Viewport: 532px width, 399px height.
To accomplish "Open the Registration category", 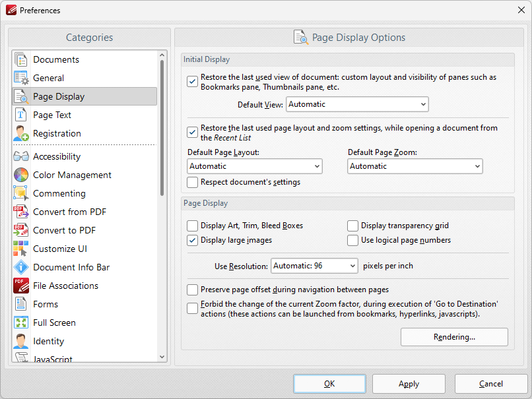I will [x=85, y=134].
